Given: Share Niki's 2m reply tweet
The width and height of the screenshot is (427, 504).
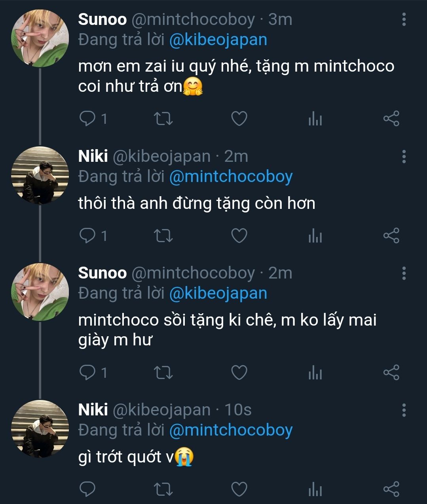Looking at the screenshot, I should pos(391,236).
